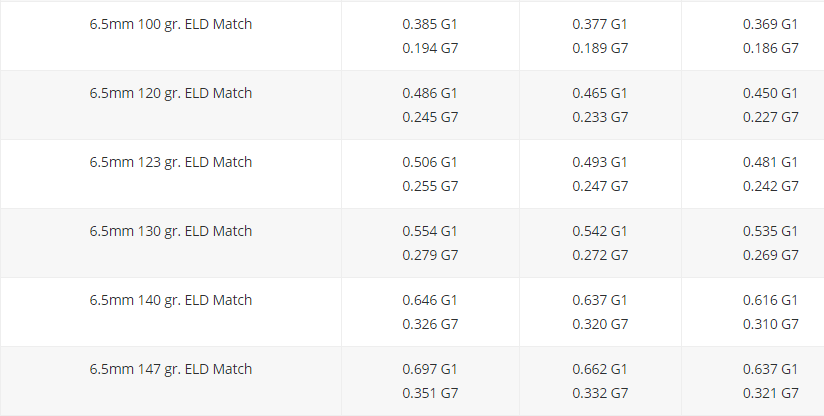Select the 6.5mm 100 gr. ELD Match row label
The image size is (824, 416).
(x=171, y=25)
